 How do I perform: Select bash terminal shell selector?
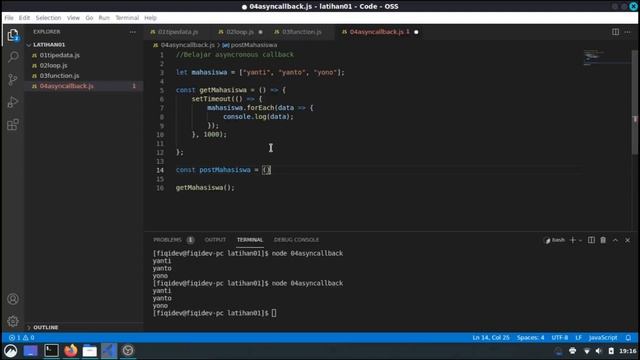555,240
